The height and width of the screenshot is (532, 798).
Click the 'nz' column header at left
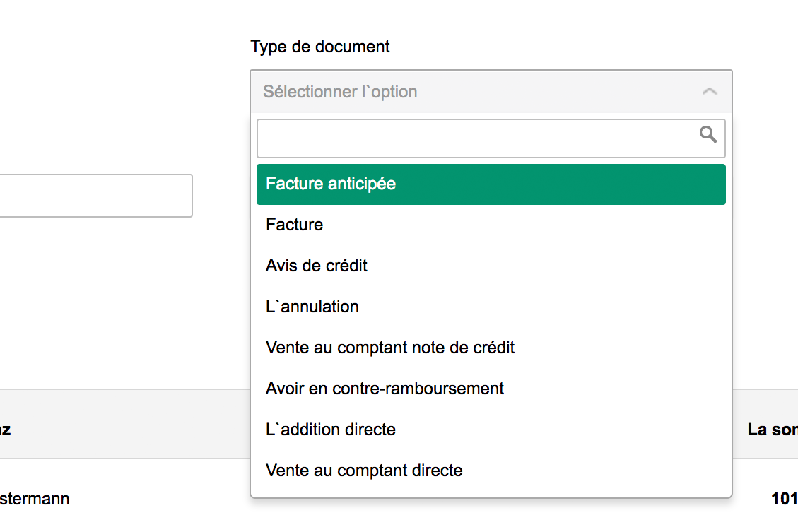pos(6,430)
